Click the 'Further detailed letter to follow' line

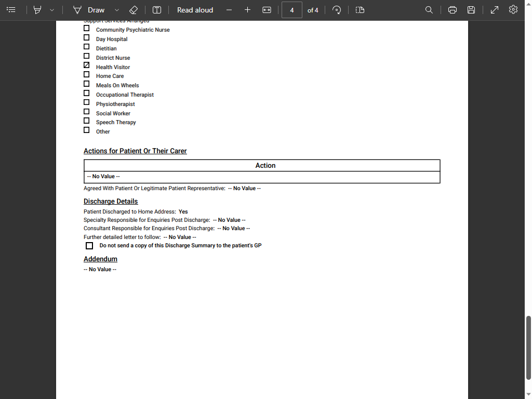point(140,237)
